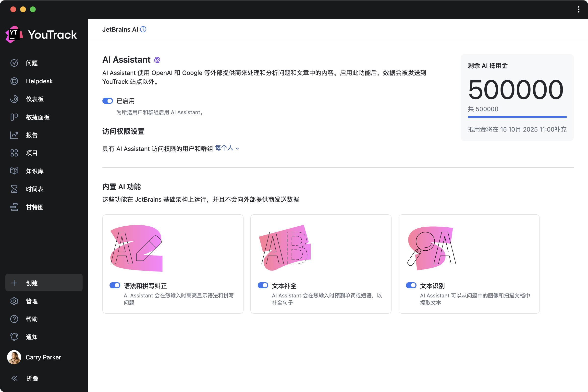Open the 仪表板 dashboard icon
Image resolution: width=588 pixels, height=392 pixels.
(x=14, y=99)
